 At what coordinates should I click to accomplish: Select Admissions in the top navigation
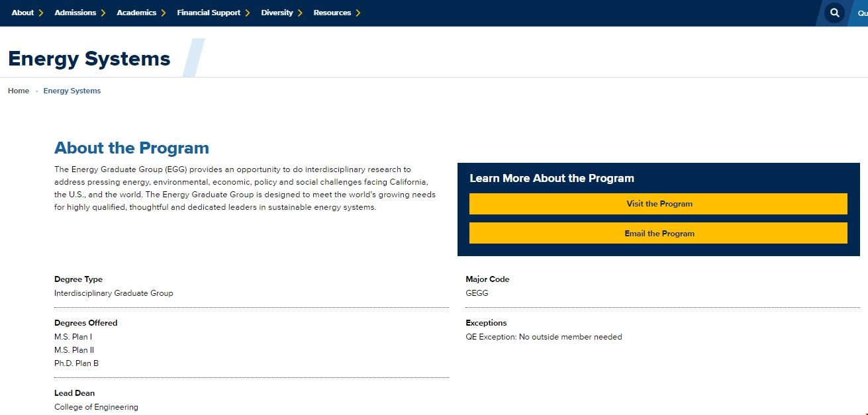pyautogui.click(x=75, y=13)
